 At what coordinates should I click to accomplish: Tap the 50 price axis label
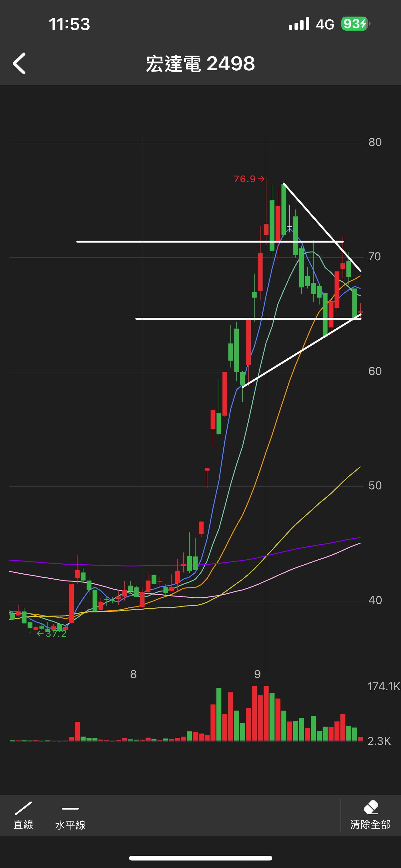pyautogui.click(x=375, y=486)
